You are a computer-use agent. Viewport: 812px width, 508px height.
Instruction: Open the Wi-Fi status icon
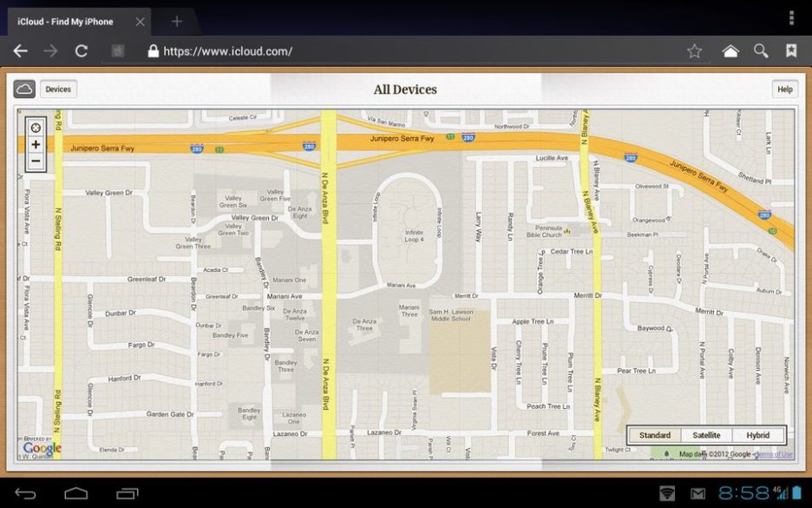tap(667, 493)
